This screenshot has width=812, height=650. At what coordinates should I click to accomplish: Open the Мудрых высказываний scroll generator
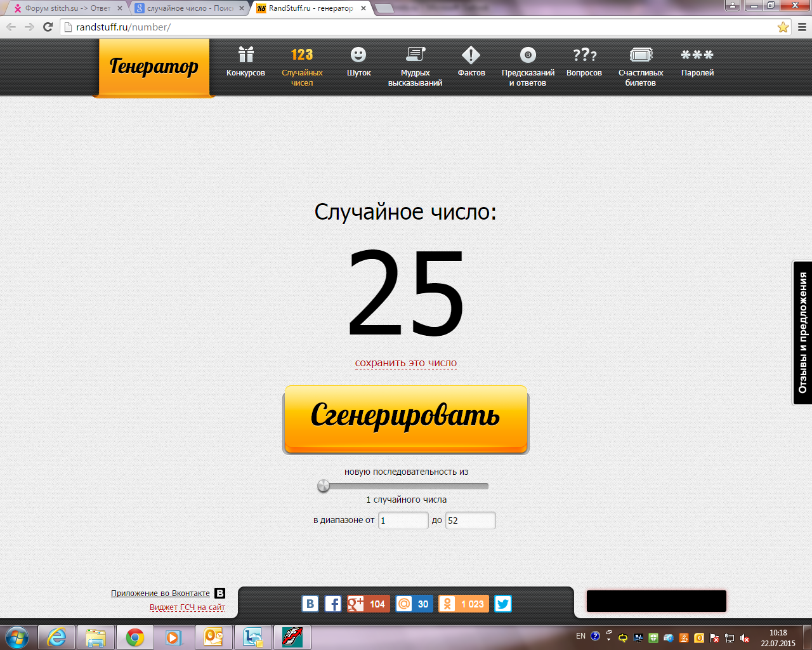pos(415,65)
